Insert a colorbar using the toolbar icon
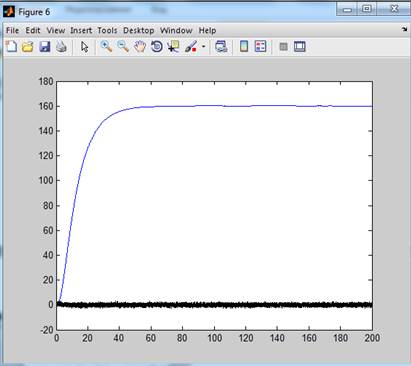The height and width of the screenshot is (366, 411). [244, 47]
